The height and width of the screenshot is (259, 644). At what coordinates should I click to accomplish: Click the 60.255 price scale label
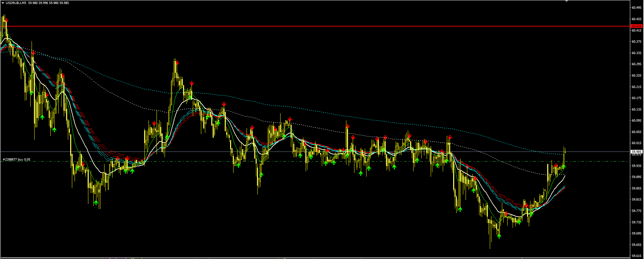click(x=636, y=75)
